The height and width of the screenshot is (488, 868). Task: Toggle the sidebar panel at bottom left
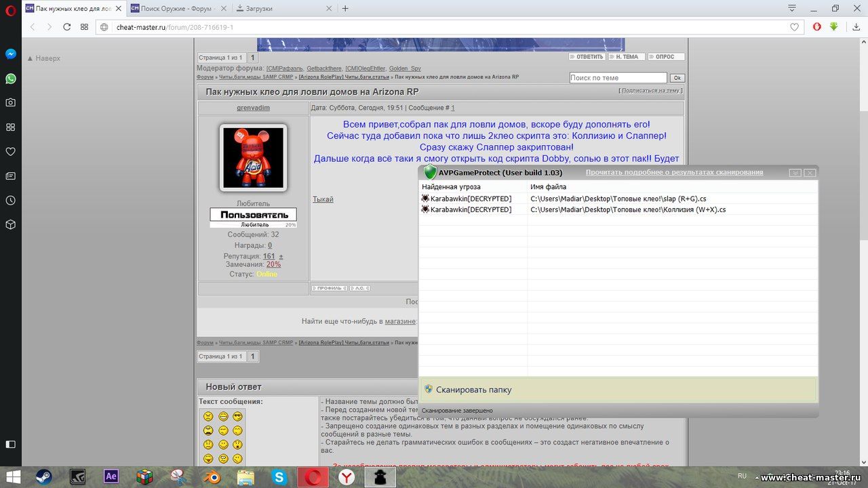pyautogui.click(x=11, y=445)
